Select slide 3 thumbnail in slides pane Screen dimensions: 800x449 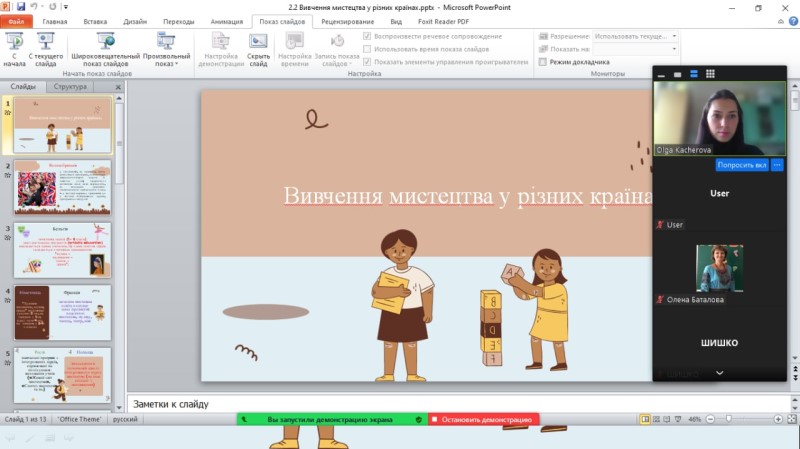click(62, 249)
